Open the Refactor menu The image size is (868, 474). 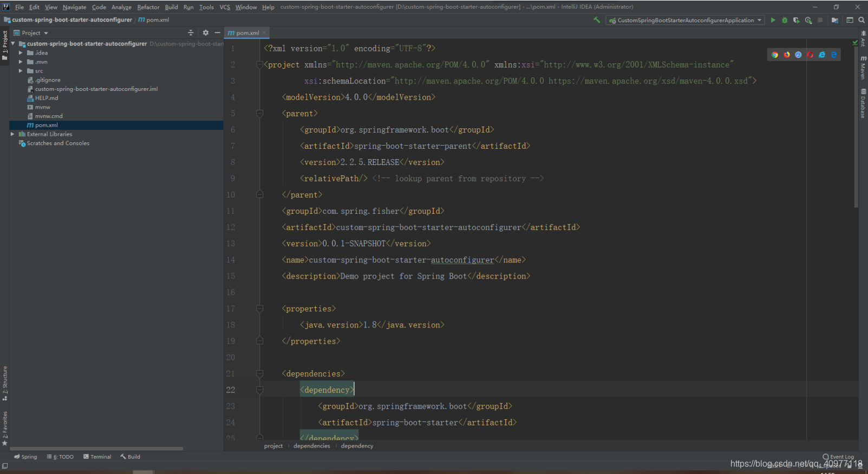(148, 7)
